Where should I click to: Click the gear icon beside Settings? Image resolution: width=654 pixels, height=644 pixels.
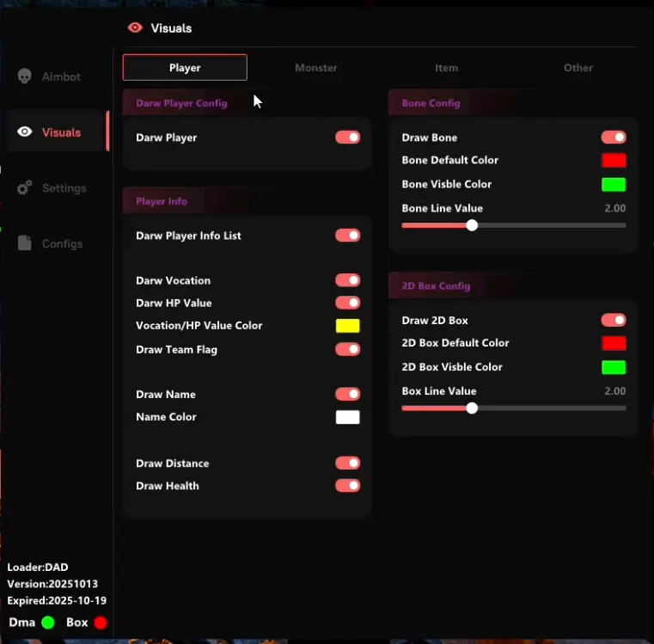pos(25,188)
